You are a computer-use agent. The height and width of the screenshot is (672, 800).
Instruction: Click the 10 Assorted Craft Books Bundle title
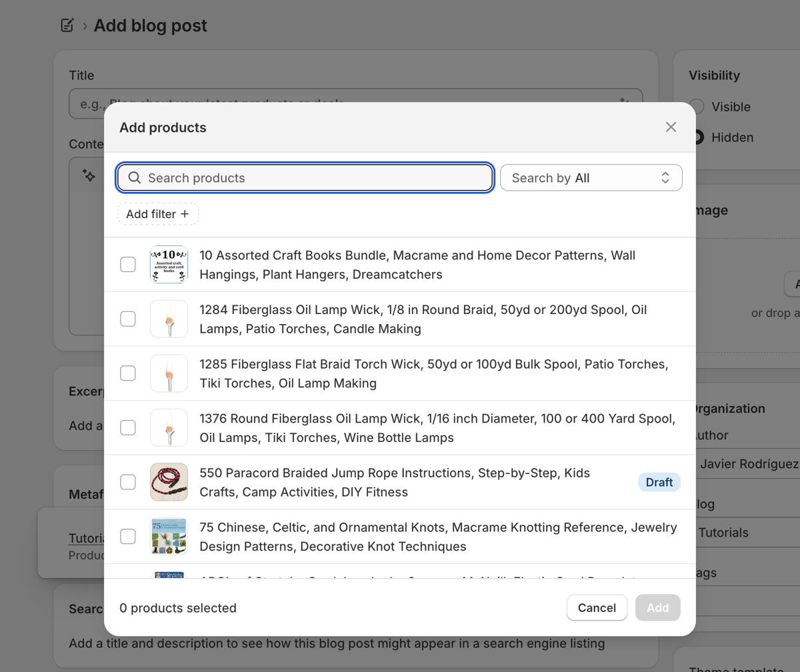pos(417,265)
